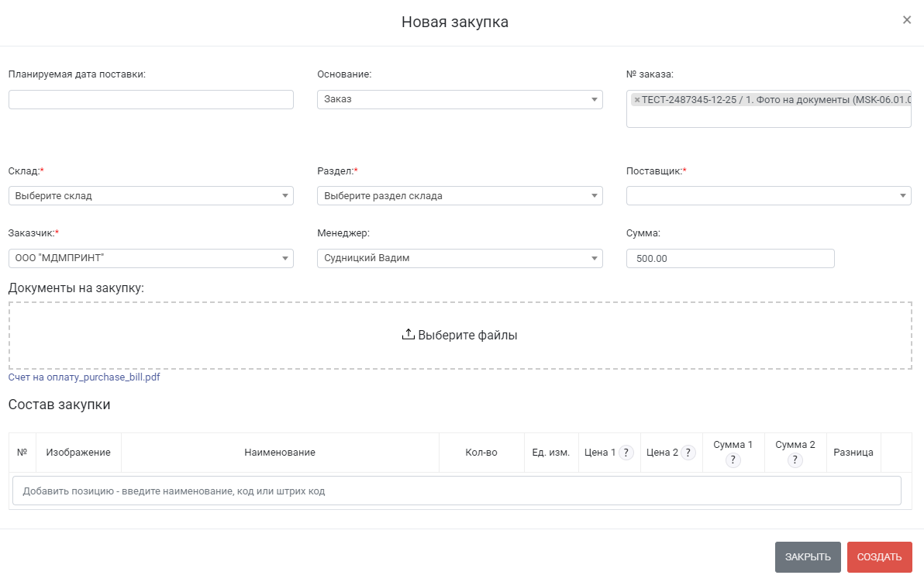Open the Счет на оплату_purchase_bill.pdf link
924x582 pixels.
tap(84, 377)
